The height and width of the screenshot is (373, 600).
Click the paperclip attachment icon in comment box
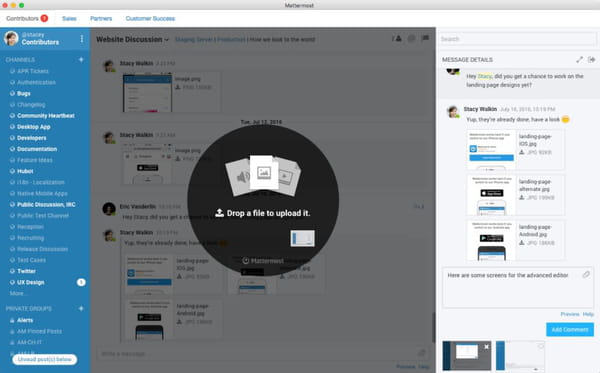[586, 275]
